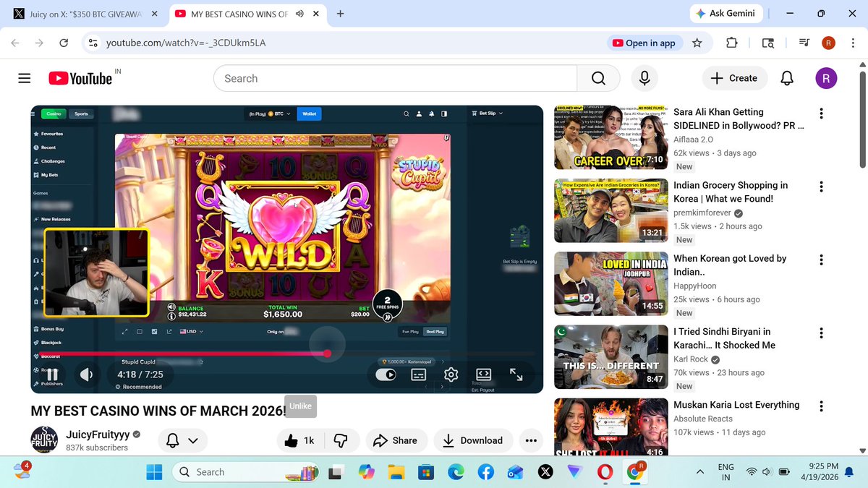Viewport: 868px width, 488px height.
Task: Click the YouTube URL in address bar
Action: pyautogui.click(x=186, y=43)
